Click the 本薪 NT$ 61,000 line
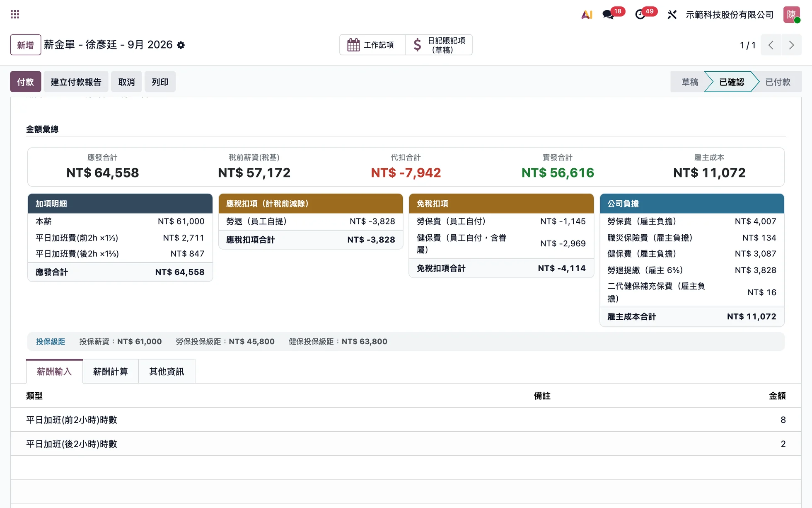812x508 pixels. (x=120, y=221)
